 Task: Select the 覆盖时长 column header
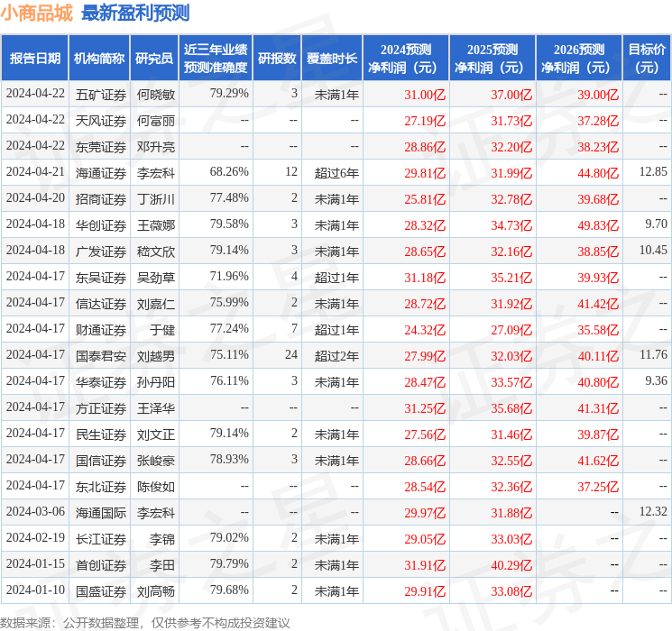332,59
